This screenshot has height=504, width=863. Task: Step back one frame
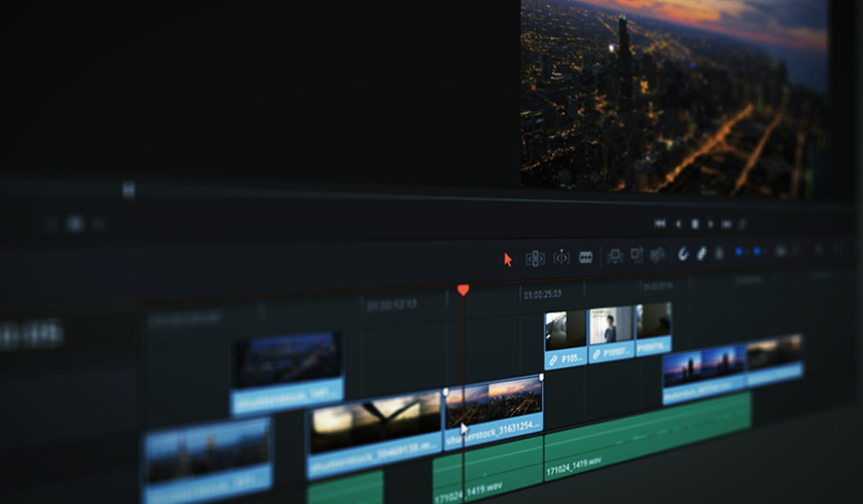point(679,222)
